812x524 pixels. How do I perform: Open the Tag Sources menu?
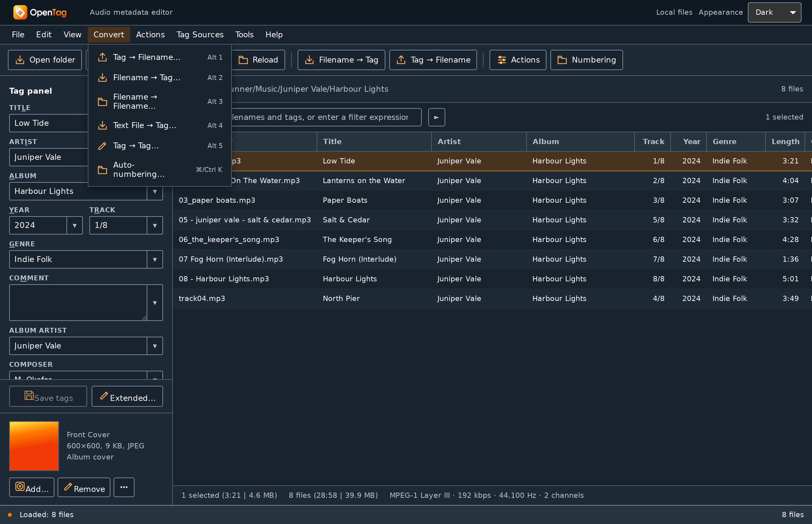[x=200, y=35]
